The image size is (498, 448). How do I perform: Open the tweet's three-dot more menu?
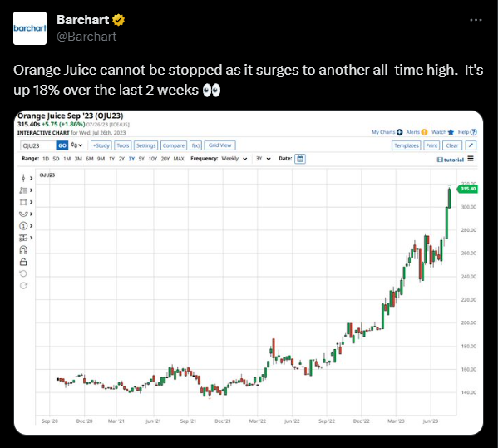pyautogui.click(x=476, y=20)
